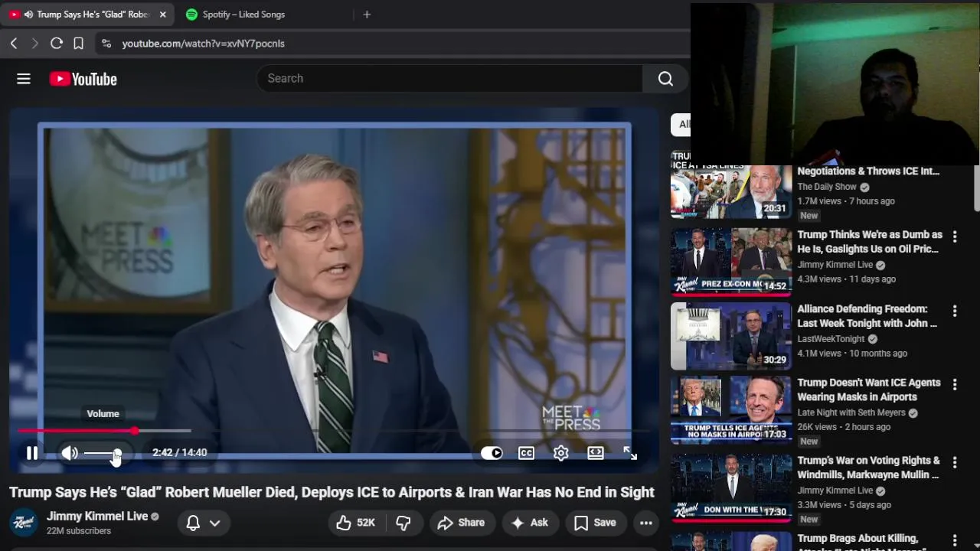Reload the page

tap(56, 44)
